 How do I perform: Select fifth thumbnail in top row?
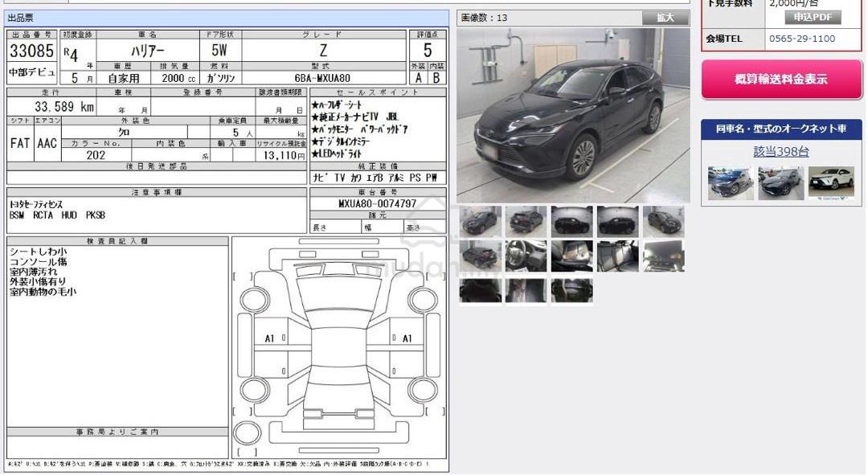664,222
